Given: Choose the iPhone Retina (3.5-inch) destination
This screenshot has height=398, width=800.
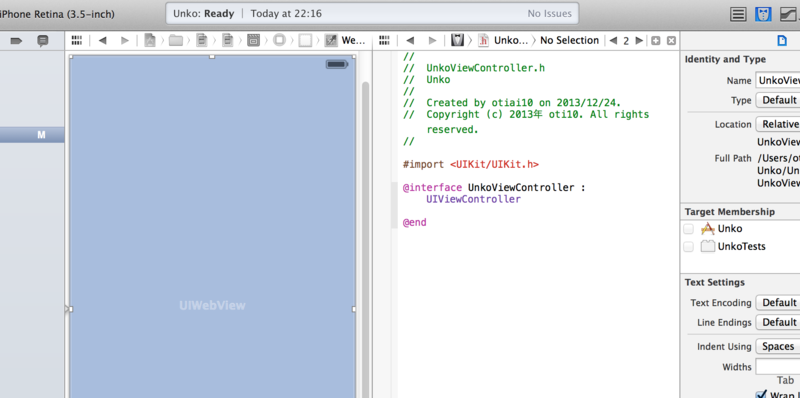Looking at the screenshot, I should [57, 14].
